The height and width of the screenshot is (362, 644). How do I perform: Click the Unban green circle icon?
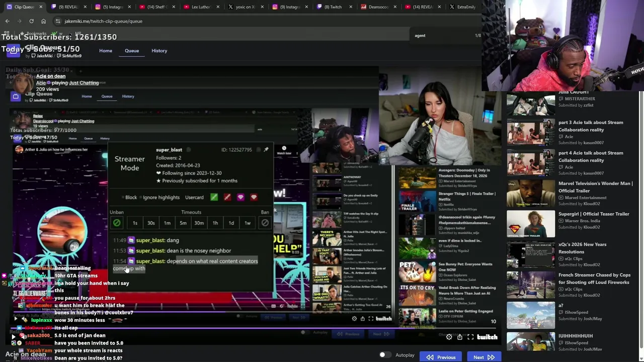[117, 223]
